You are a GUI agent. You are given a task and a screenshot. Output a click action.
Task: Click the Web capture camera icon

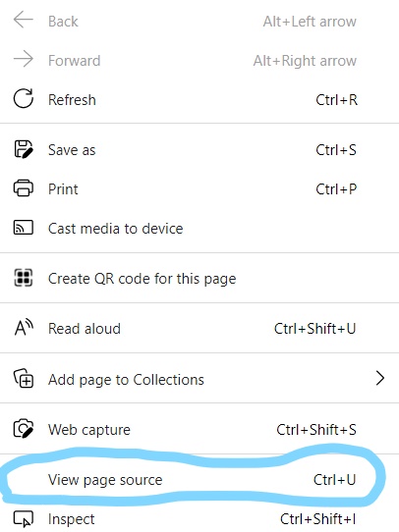(23, 429)
